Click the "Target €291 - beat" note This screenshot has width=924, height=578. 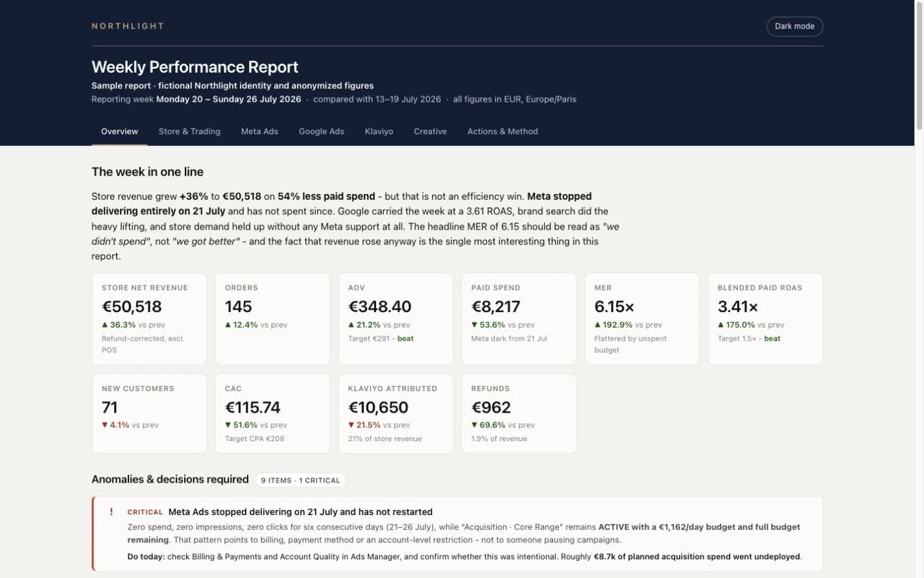381,339
